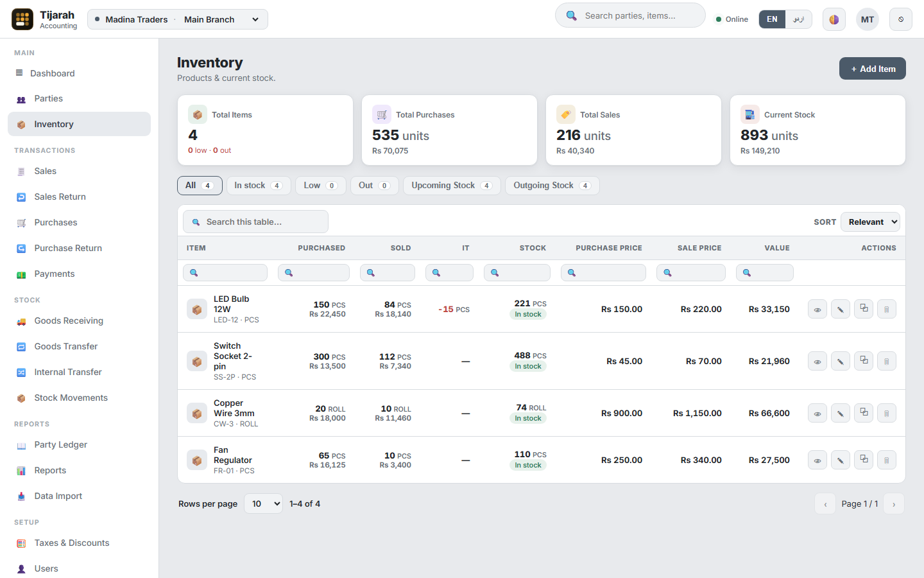Duplicate the Switch Socket 2-pin item

(864, 361)
